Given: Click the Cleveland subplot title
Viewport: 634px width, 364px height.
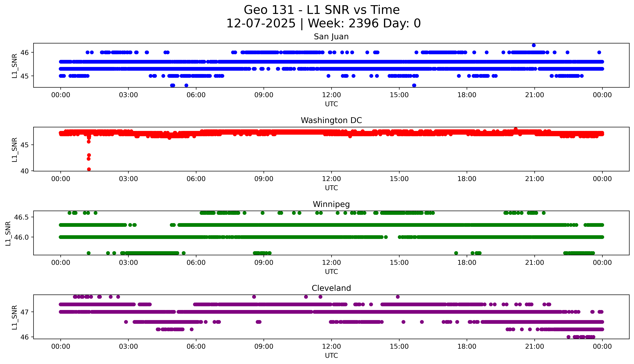Looking at the screenshot, I should tap(331, 288).
